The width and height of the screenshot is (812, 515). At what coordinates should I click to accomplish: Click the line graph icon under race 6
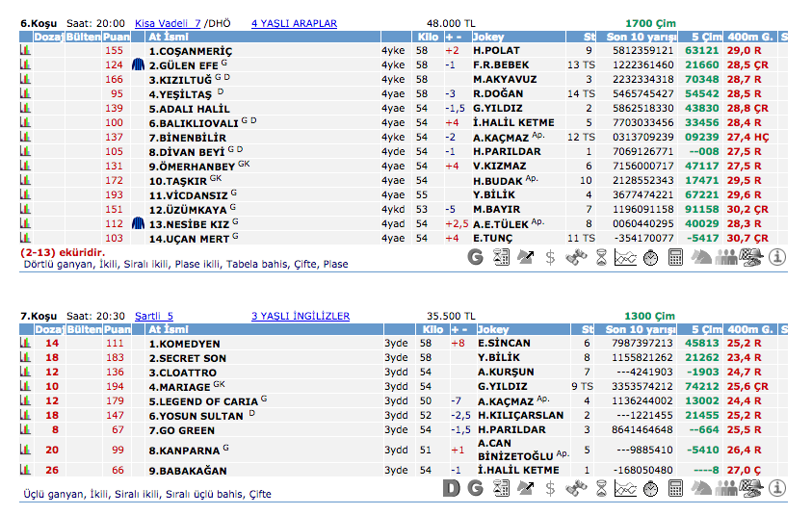(625, 256)
